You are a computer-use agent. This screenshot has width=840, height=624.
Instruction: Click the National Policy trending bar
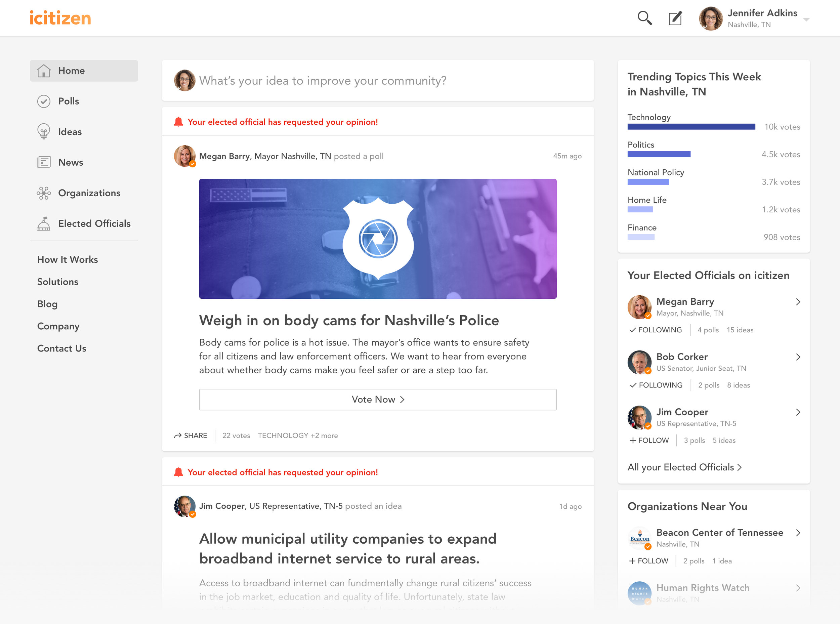[648, 182]
